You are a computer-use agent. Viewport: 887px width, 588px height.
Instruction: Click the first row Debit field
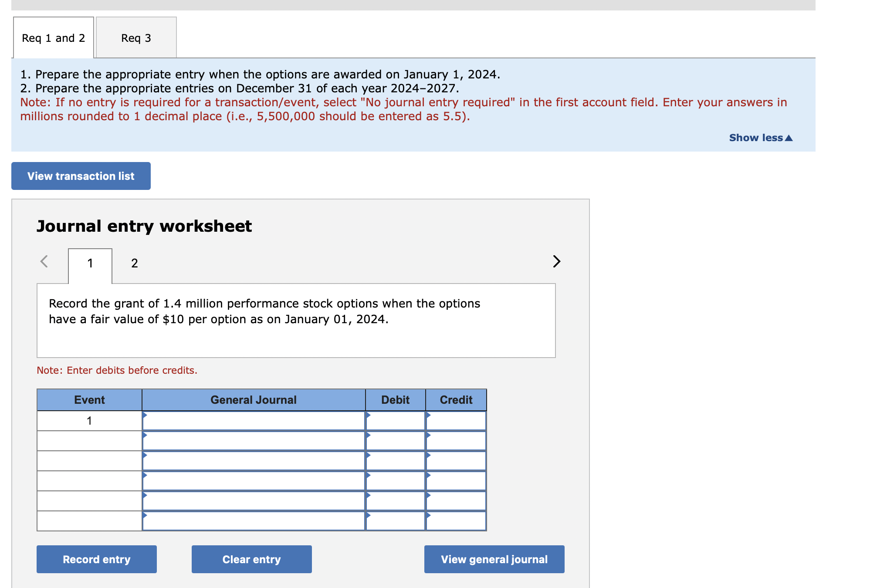(395, 421)
